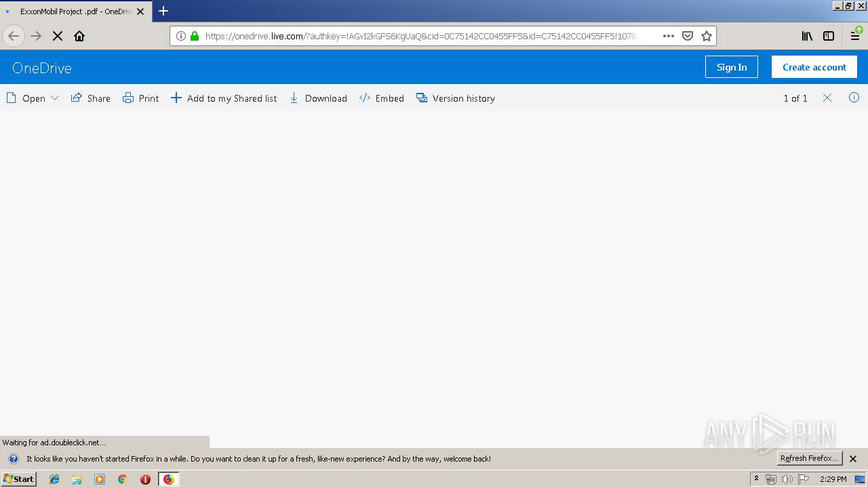This screenshot has height=488, width=868.
Task: Open the Firefox hamburger menu
Action: click(855, 36)
